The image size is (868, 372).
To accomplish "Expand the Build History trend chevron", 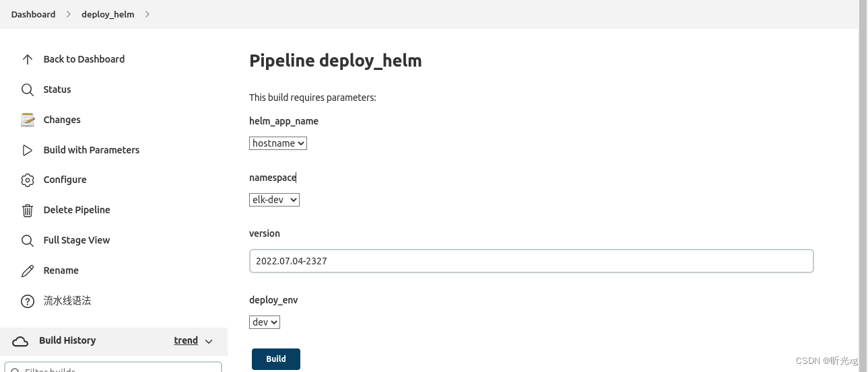I will click(x=209, y=341).
